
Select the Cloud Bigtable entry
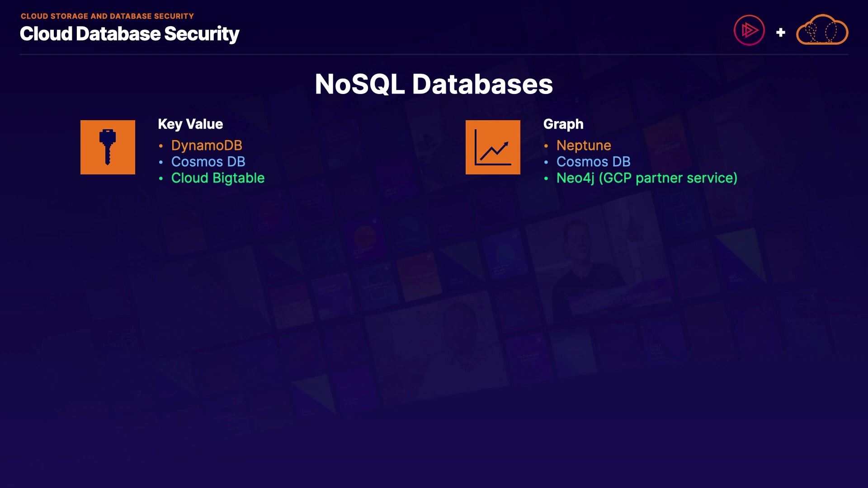click(x=217, y=178)
